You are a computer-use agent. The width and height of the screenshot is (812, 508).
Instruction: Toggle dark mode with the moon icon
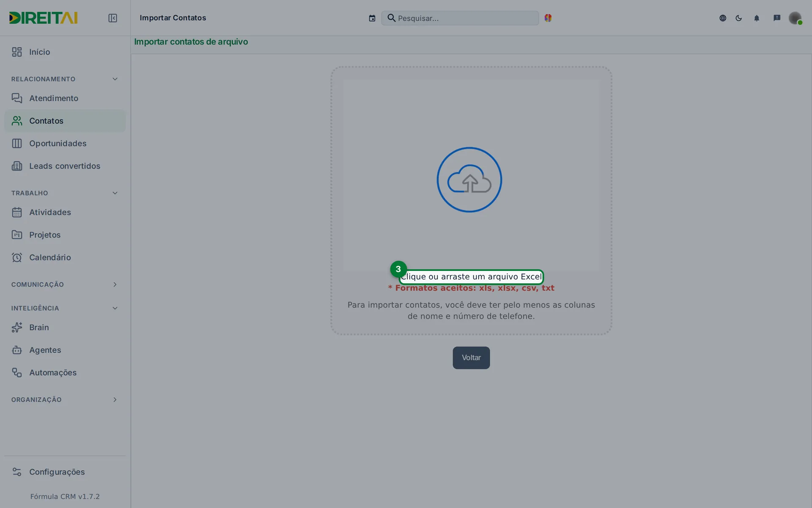[x=739, y=18]
